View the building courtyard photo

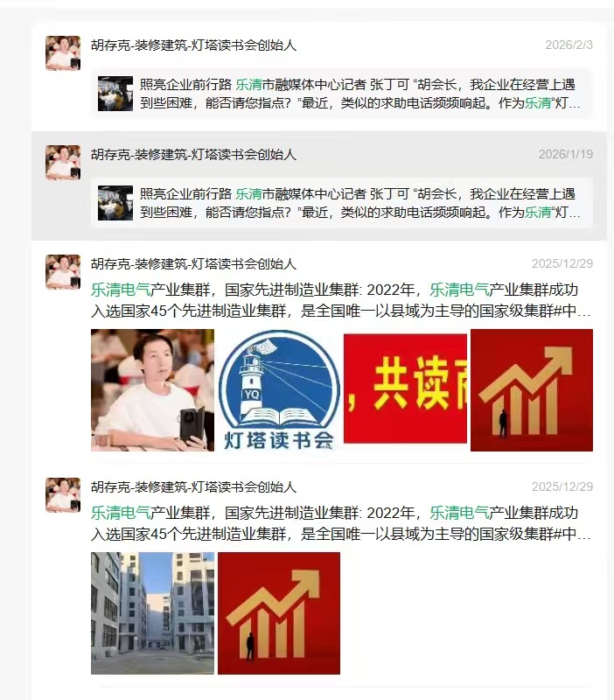[x=152, y=613]
